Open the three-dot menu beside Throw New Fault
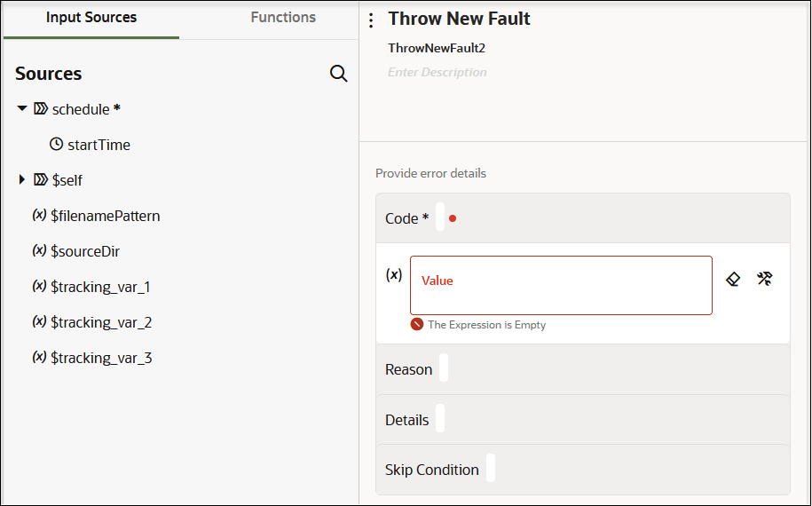Viewport: 812px width, 506px height. 371,20
